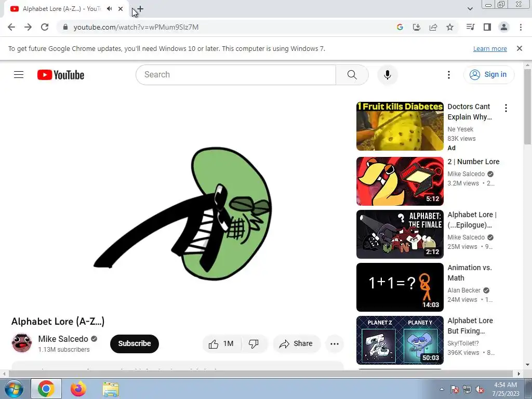Screen dimensions: 532x399
Task: Open the Animation vs. Math thumbnail
Action: [400, 287]
